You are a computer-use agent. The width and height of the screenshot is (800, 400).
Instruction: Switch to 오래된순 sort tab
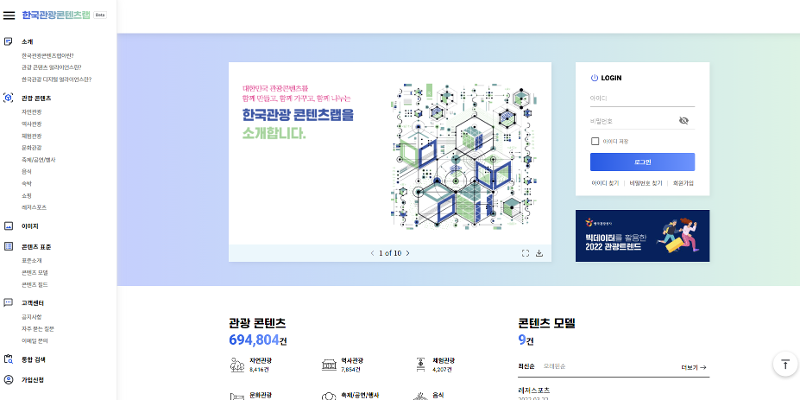pos(555,366)
